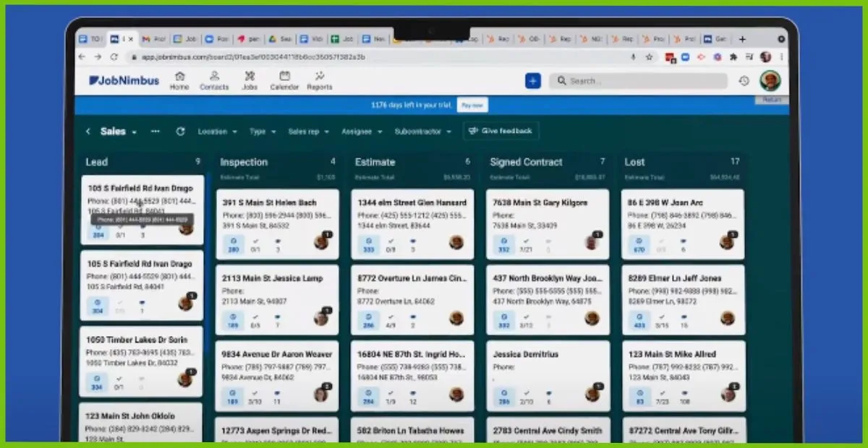The height and width of the screenshot is (448, 868).
Task: Click the 280 days badge on Helen Bach card
Action: click(x=234, y=245)
